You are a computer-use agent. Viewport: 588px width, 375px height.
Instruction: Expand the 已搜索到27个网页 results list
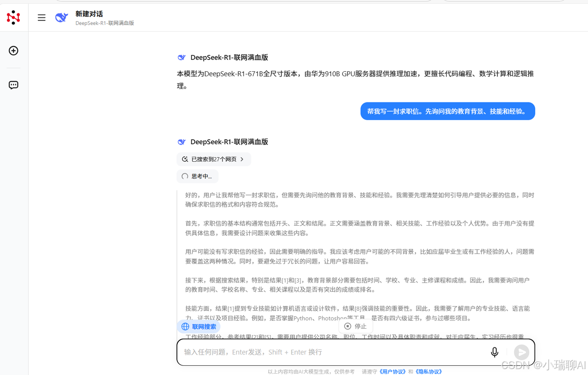point(214,159)
